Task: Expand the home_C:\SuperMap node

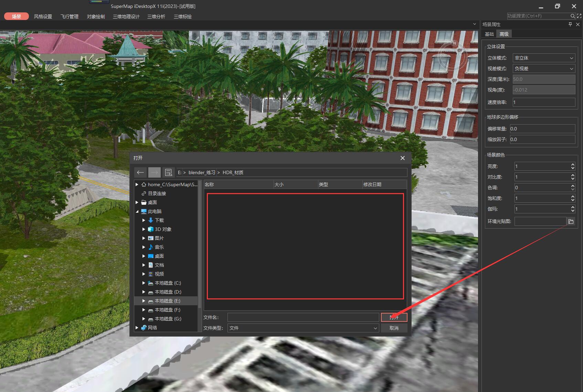Action: point(137,184)
